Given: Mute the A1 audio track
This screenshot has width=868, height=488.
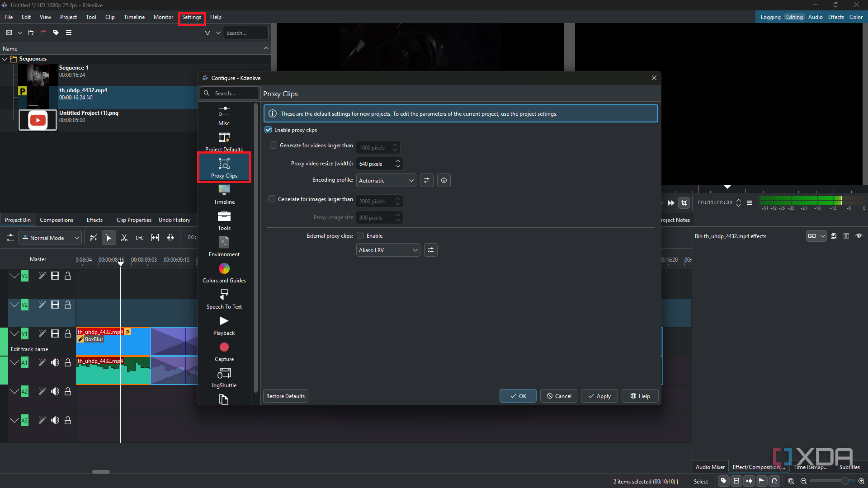Looking at the screenshot, I should pos(55,362).
